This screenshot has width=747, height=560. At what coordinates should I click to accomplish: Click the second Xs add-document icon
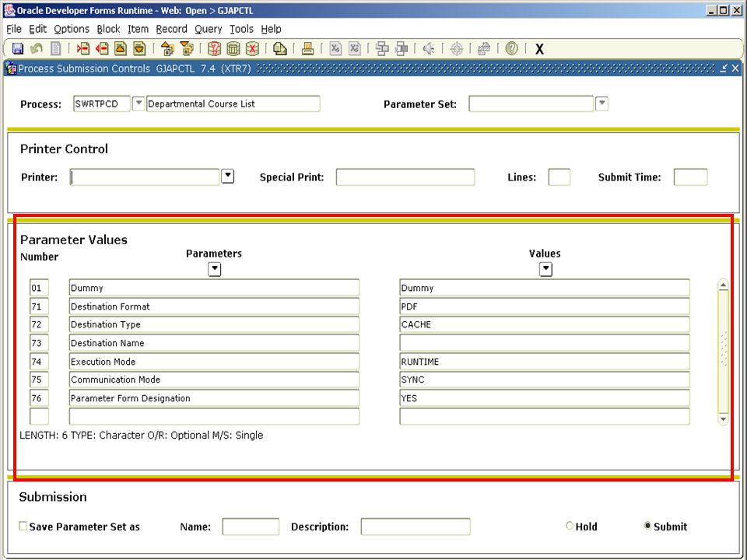[355, 48]
